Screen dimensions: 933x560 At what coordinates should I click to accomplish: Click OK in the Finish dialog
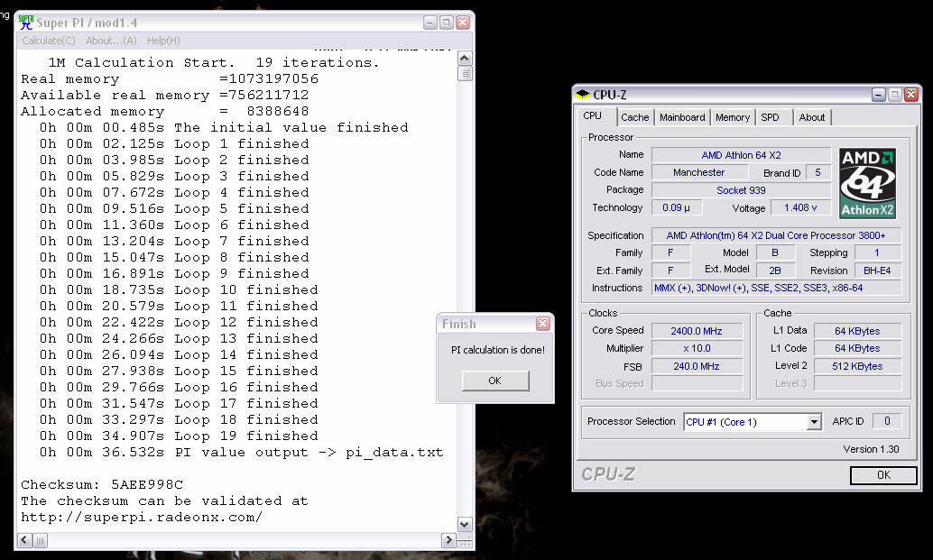click(x=495, y=381)
